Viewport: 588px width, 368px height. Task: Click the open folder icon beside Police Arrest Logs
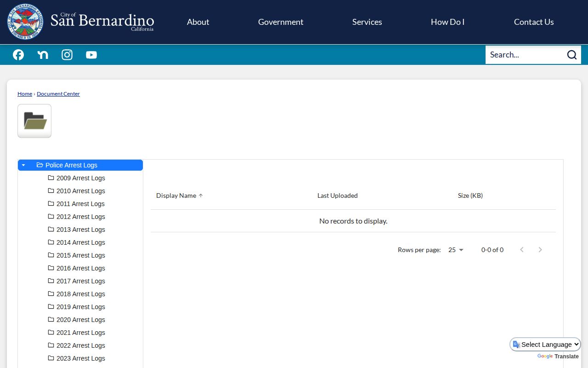click(40, 165)
